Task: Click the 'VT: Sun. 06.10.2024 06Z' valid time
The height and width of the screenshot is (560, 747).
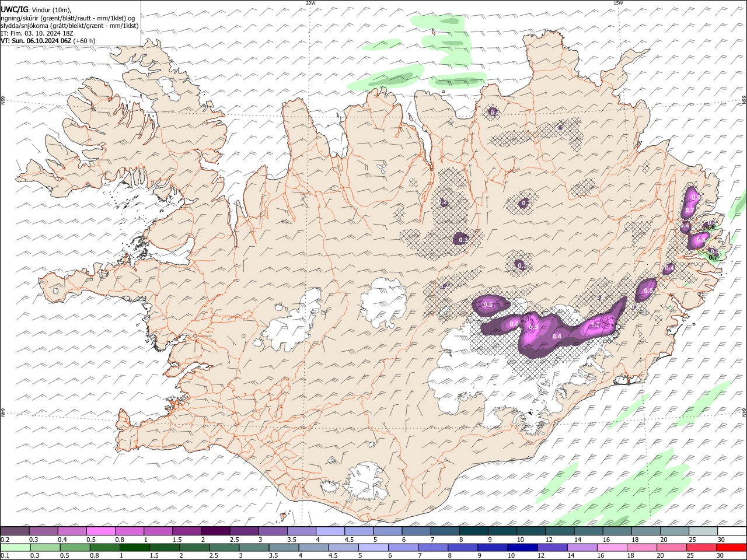Action: point(36,41)
